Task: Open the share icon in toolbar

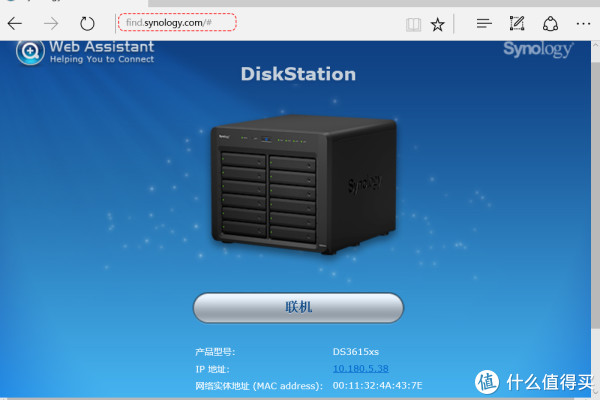Action: [550, 24]
